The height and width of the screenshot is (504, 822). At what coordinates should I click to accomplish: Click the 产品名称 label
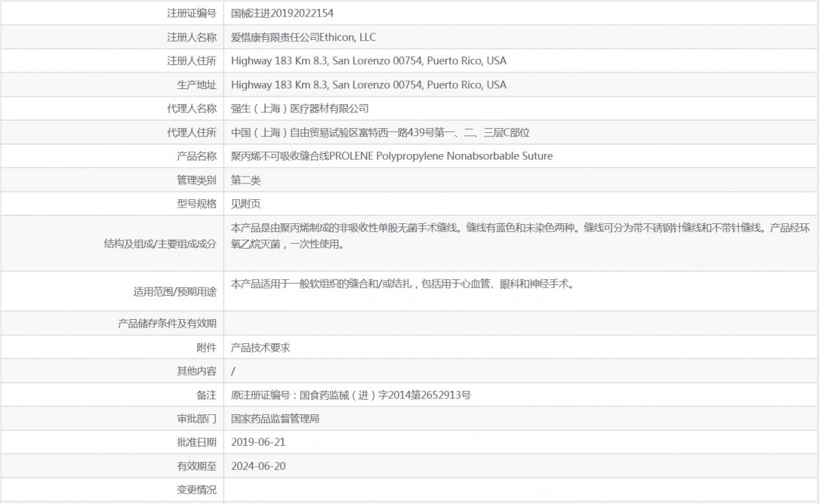coord(197,156)
